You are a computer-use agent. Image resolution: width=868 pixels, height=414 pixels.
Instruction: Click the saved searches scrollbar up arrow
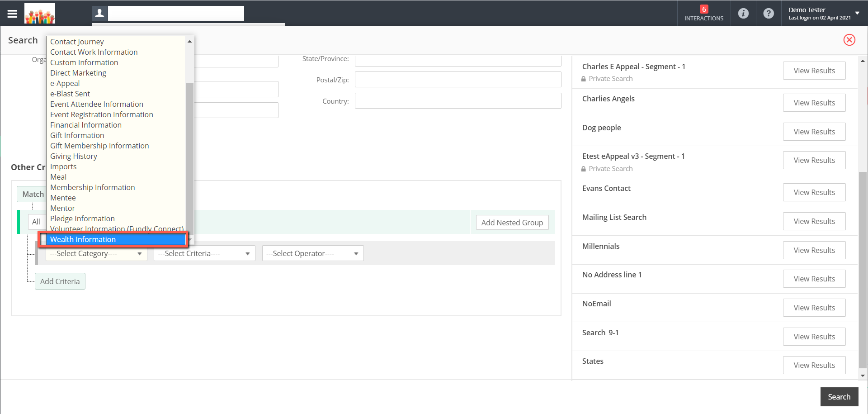coord(863,61)
